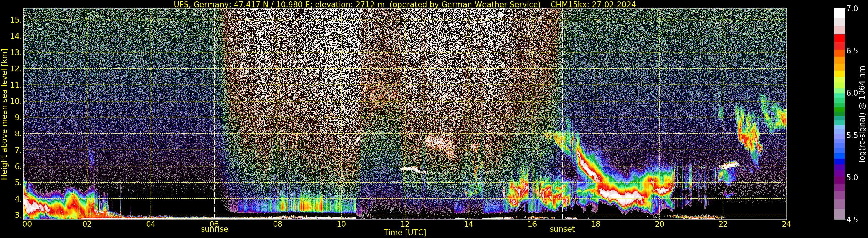The image size is (868, 238).
Task: Click the '3.' height axis tick label
Action: tap(18, 215)
